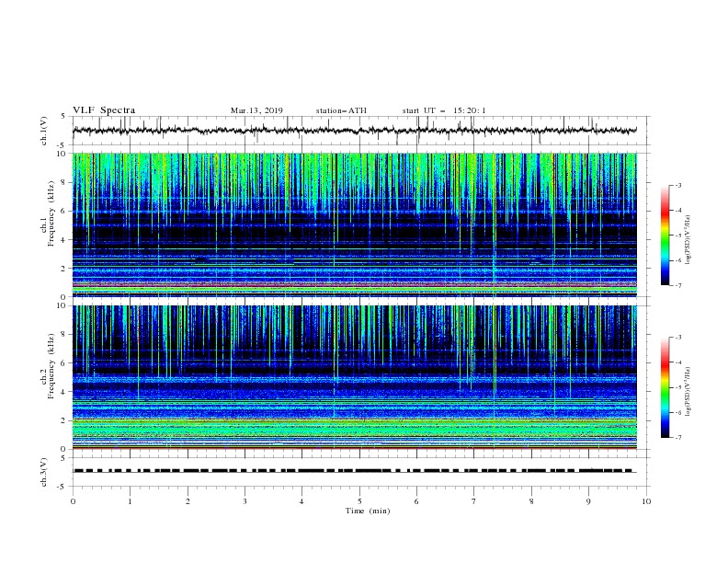Click inside the ch.1 spectrogram plot
Viewport: 728px width, 563px height.
coord(355,224)
